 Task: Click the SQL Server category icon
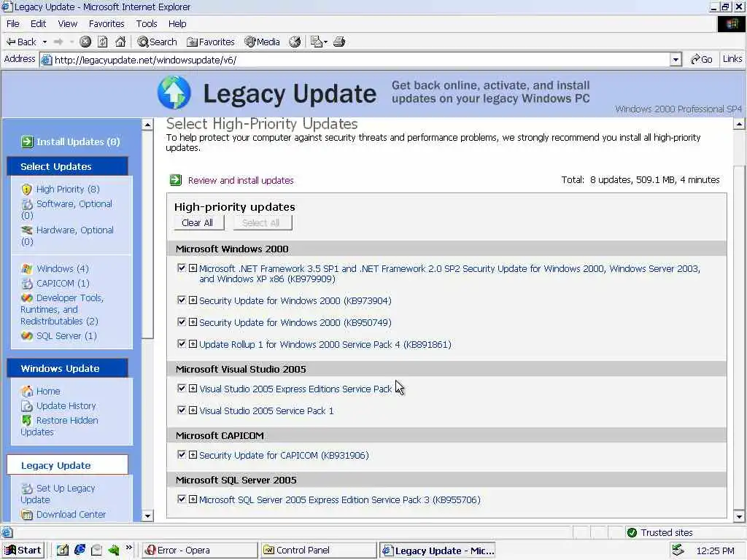coord(27,336)
